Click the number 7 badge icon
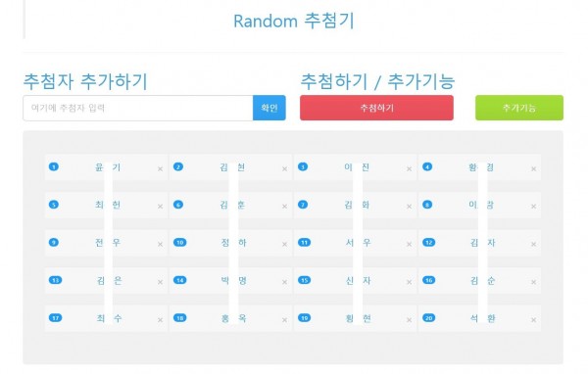 [303, 205]
